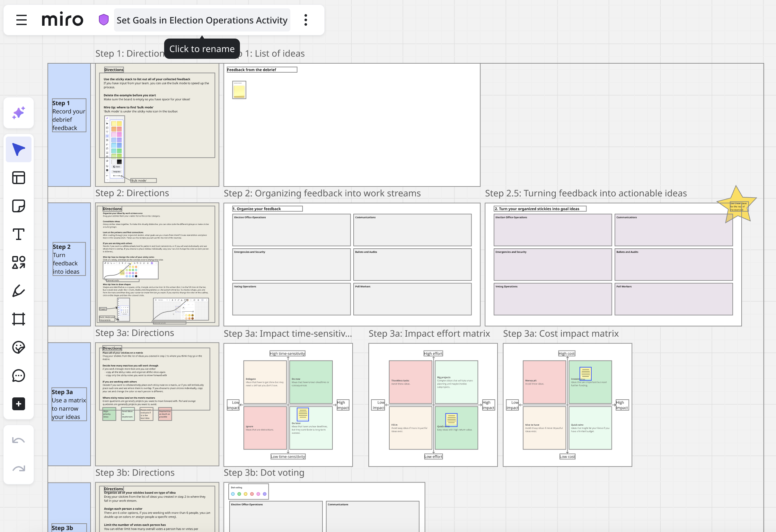
Task: Select the yellow sticky note under Feedback
Action: click(x=239, y=90)
